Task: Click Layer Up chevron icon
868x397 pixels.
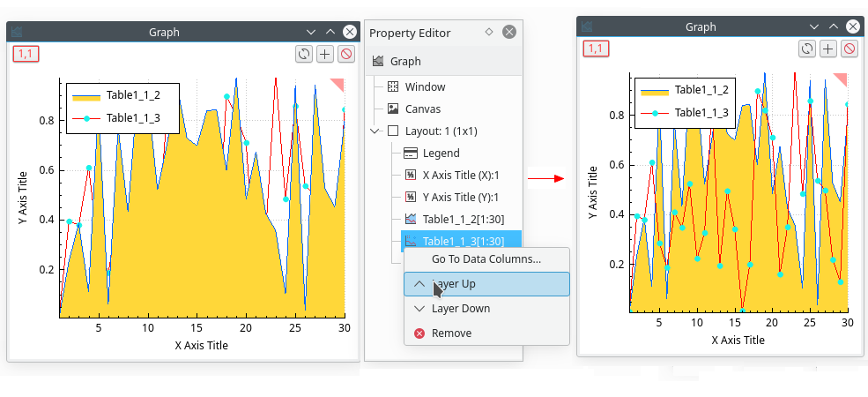Action: [419, 283]
